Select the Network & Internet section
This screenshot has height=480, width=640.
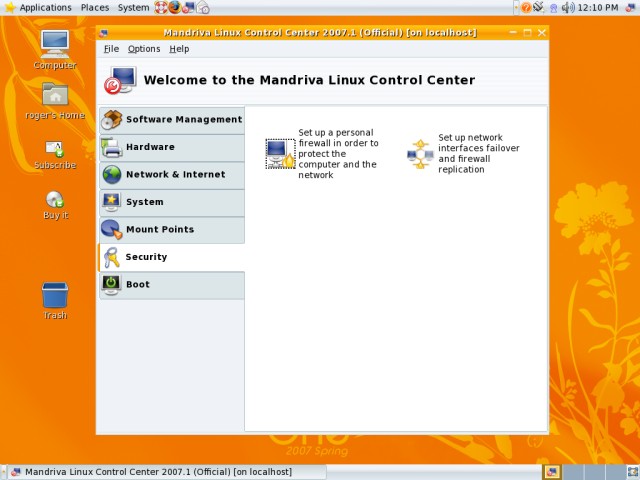click(172, 175)
